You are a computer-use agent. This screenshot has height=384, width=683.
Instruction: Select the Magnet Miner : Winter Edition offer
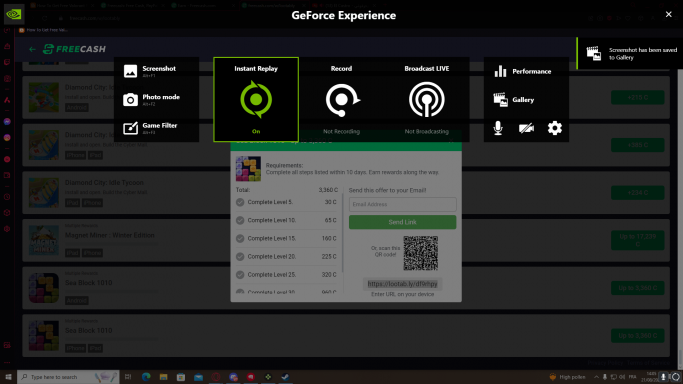tap(346, 240)
